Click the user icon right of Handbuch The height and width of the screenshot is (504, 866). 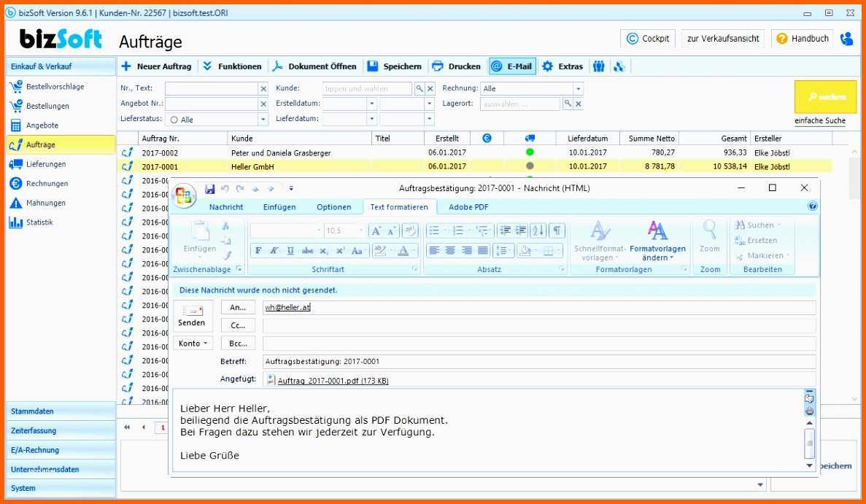pyautogui.click(x=847, y=39)
